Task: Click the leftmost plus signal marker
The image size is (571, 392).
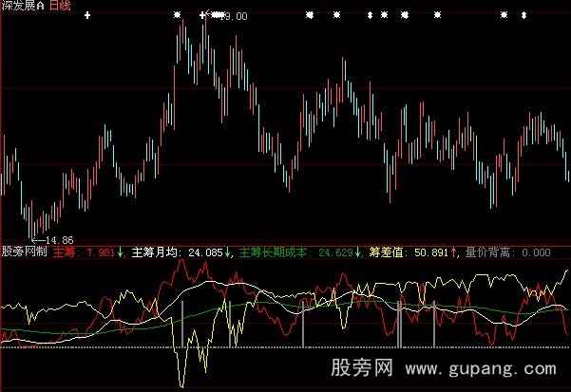Action: point(87,15)
